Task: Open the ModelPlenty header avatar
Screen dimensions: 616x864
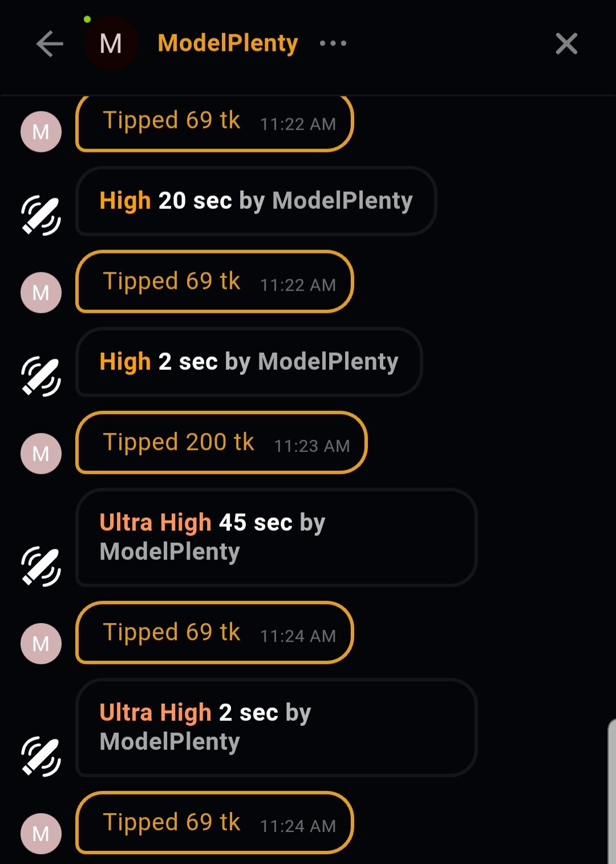Action: (x=111, y=43)
